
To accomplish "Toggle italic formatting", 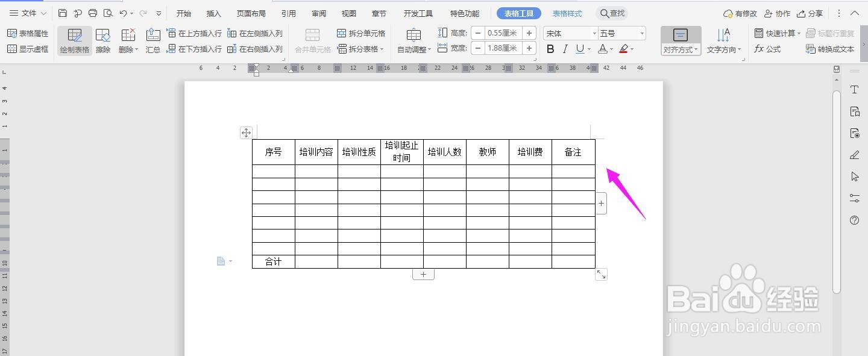I will (x=564, y=48).
